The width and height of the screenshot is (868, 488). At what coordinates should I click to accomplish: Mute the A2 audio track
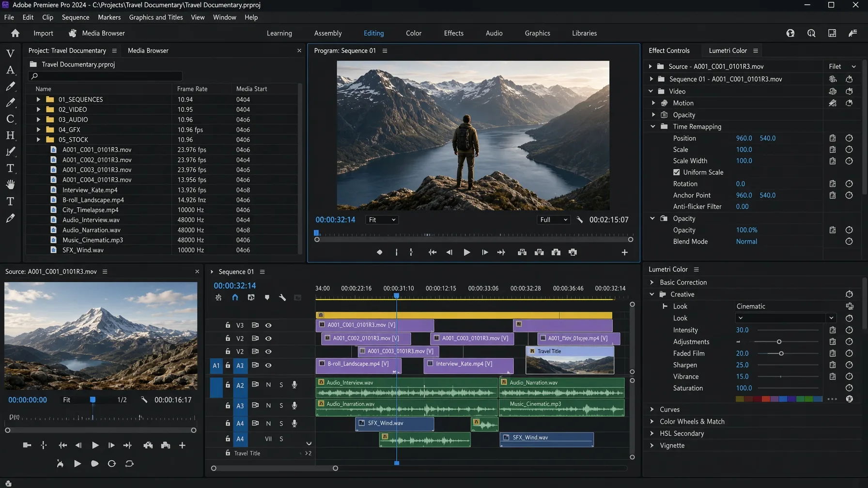tap(268, 385)
